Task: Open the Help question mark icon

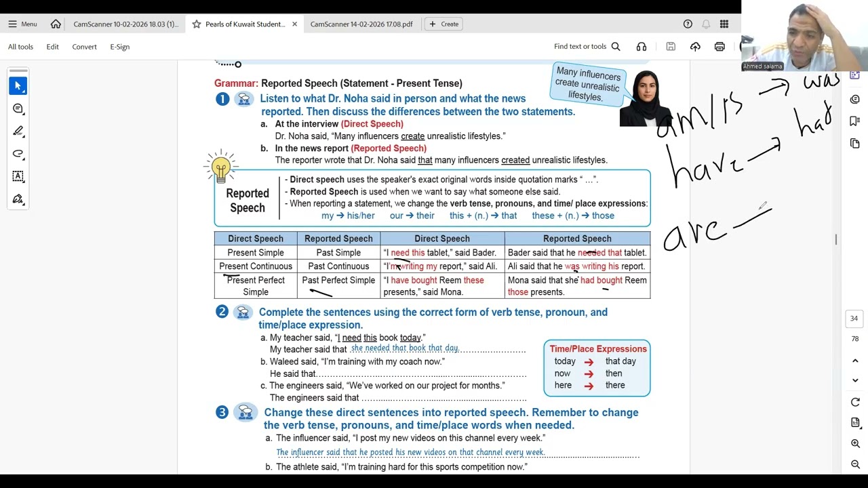Action: tap(688, 24)
